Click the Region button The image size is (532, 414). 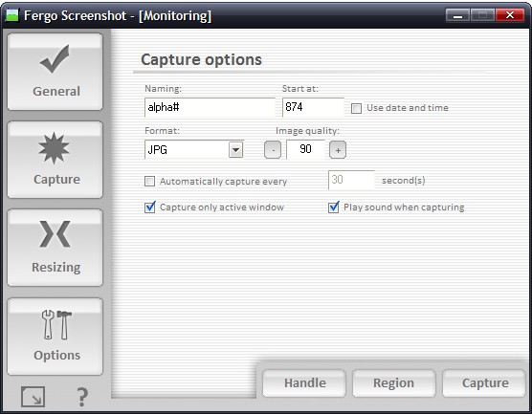[394, 383]
